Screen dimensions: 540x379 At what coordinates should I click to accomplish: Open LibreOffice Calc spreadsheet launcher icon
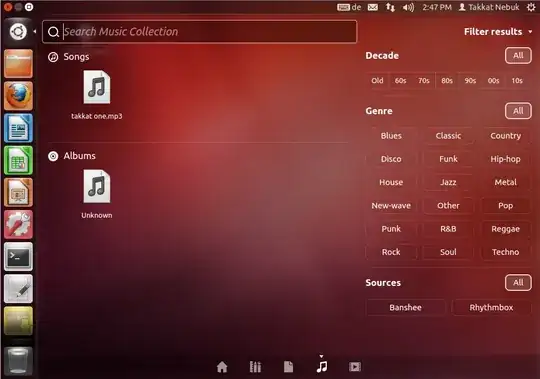19,160
